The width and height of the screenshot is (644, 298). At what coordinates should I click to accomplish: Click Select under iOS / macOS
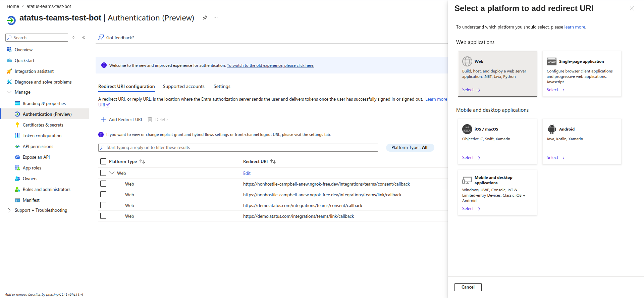tap(471, 157)
